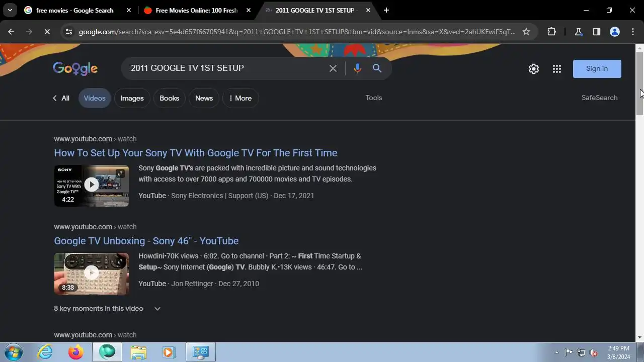
Task: Close the 'free movies - Google Search' tab
Action: tap(129, 10)
